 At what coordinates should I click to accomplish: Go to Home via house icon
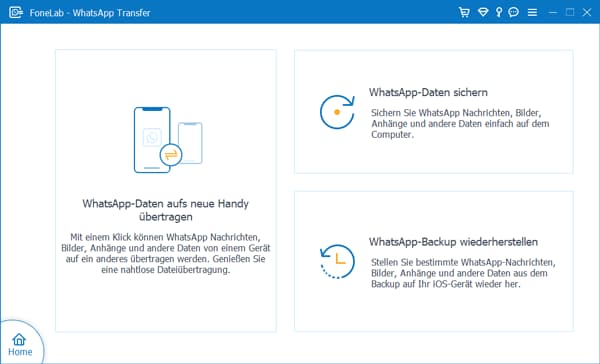[19, 339]
